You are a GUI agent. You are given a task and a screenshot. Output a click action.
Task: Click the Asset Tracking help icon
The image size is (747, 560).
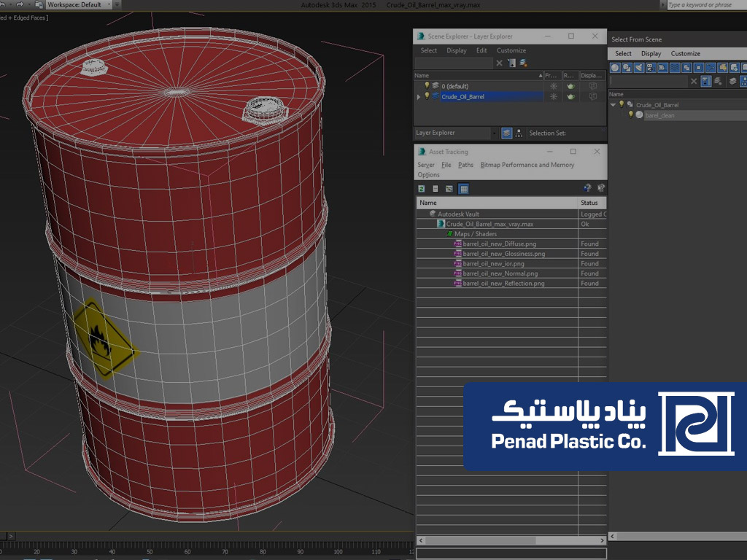coord(587,189)
